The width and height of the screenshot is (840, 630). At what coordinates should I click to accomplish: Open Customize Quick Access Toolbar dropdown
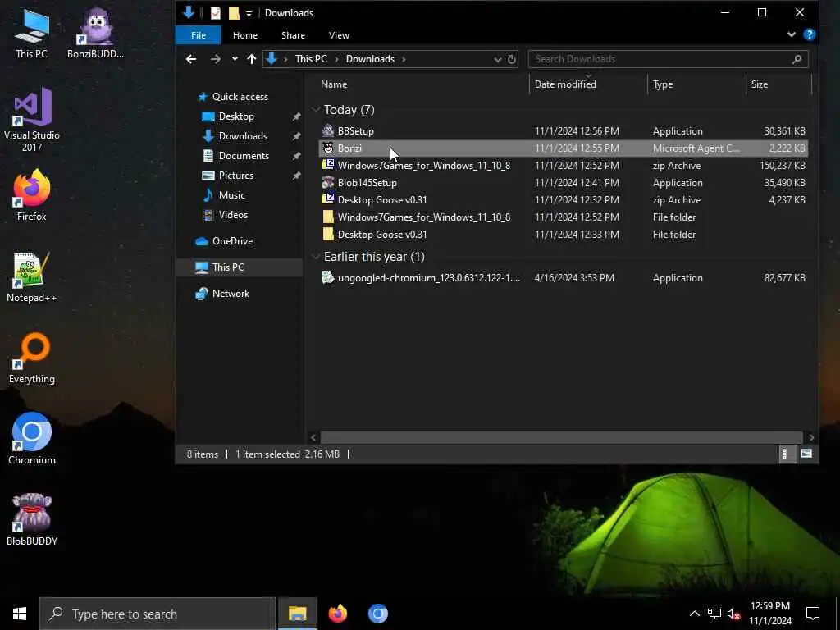(x=249, y=13)
